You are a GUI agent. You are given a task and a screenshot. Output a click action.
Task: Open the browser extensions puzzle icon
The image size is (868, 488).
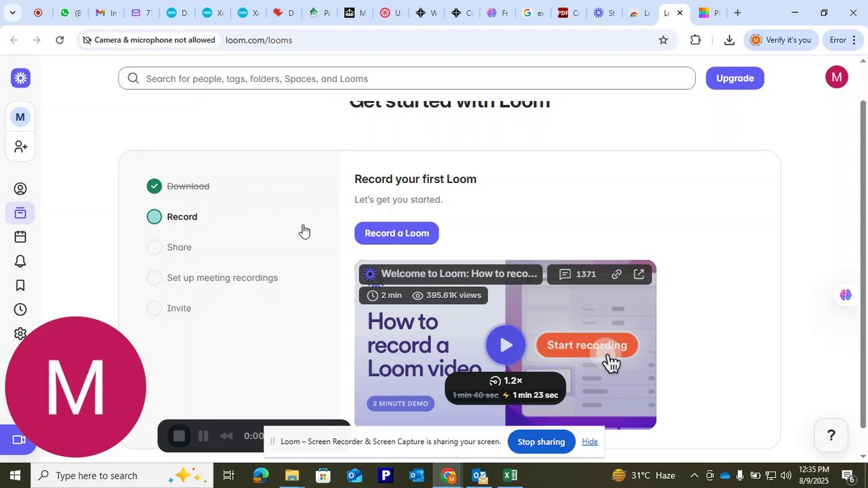point(695,40)
